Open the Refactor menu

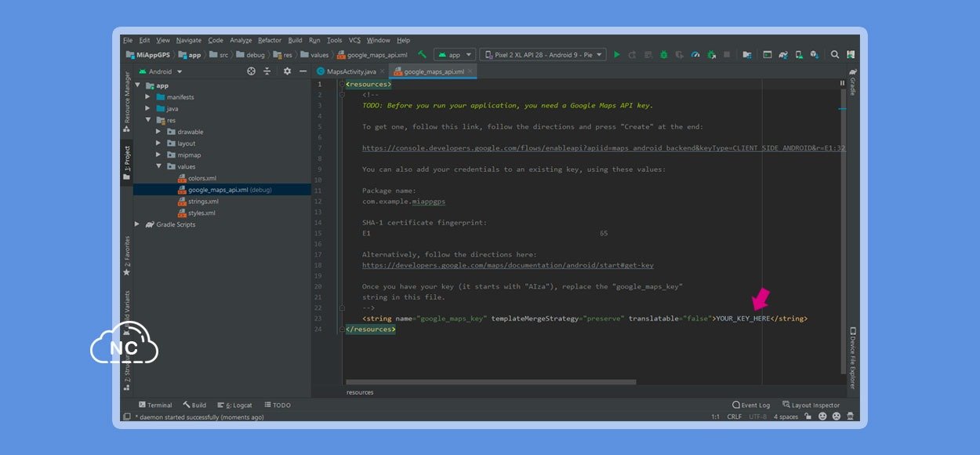[269, 40]
